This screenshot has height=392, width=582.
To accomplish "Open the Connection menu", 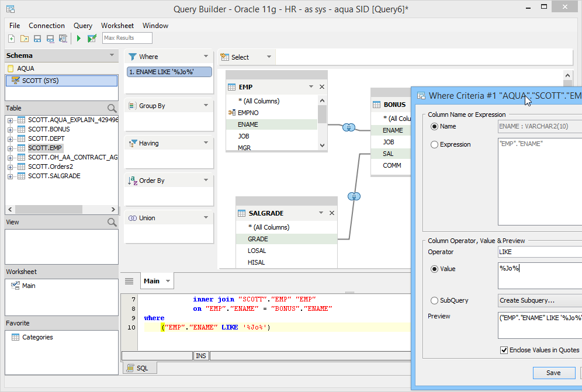I will point(47,26).
